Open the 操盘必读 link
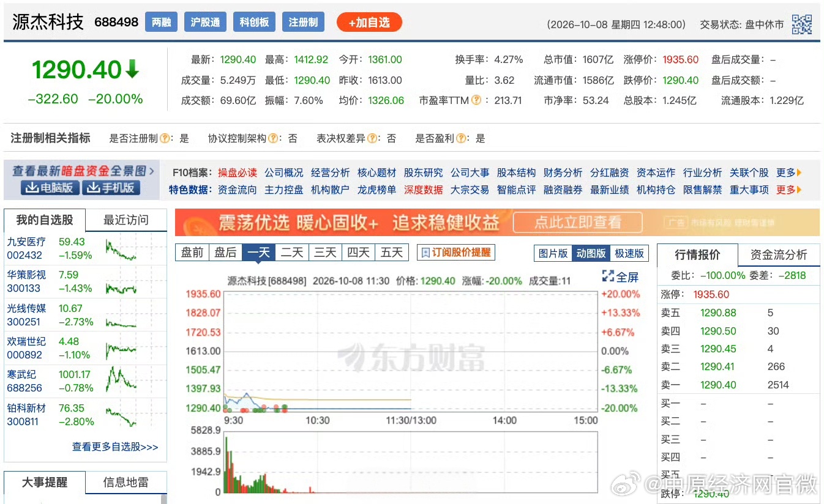 pyautogui.click(x=238, y=173)
